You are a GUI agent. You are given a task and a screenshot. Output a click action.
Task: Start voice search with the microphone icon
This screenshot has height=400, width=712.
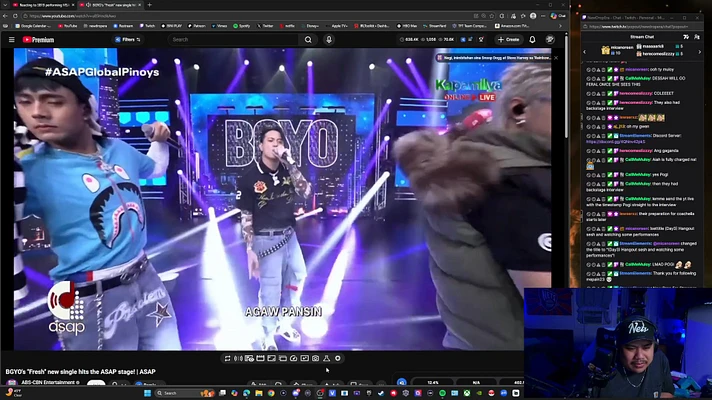[329, 40]
